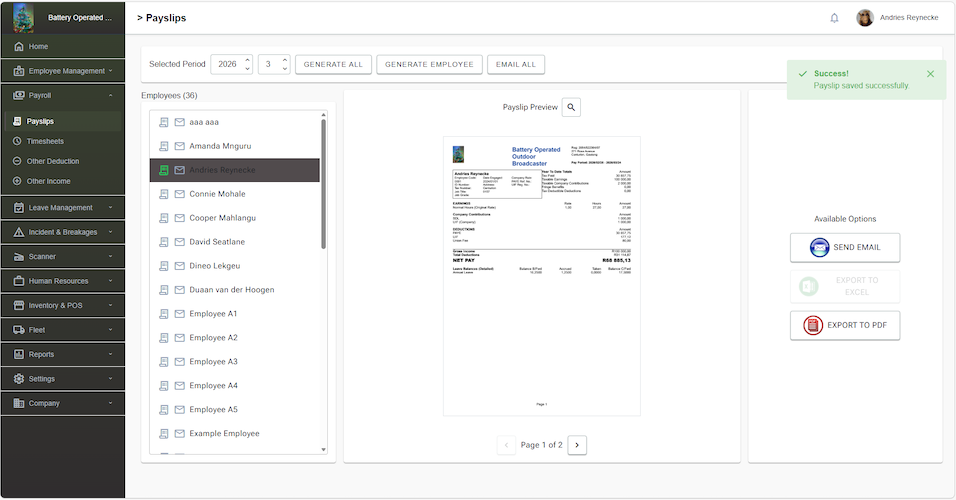
Task: Expand the Company menu
Action: pos(63,403)
